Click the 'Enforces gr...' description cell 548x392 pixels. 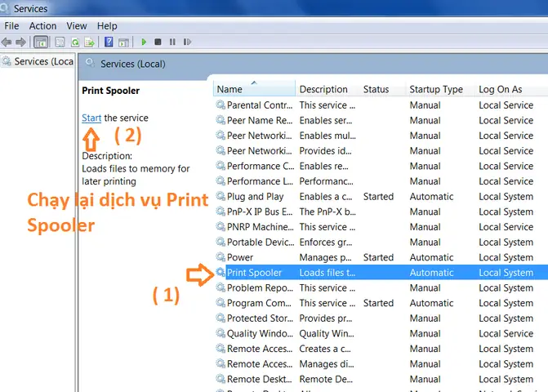click(x=326, y=242)
